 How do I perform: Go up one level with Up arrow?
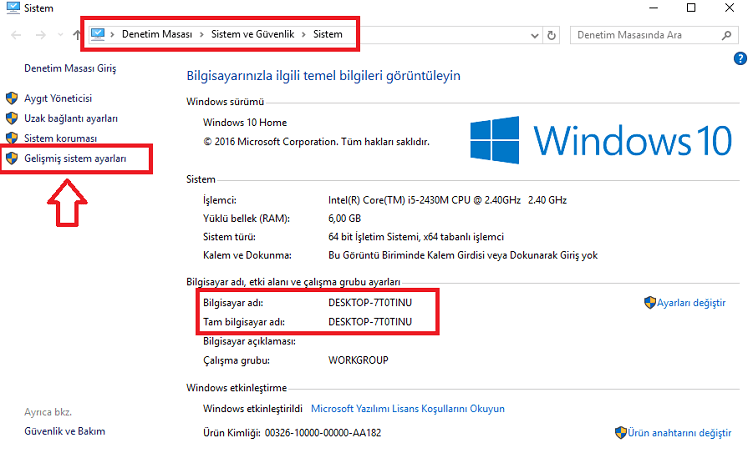pos(77,35)
